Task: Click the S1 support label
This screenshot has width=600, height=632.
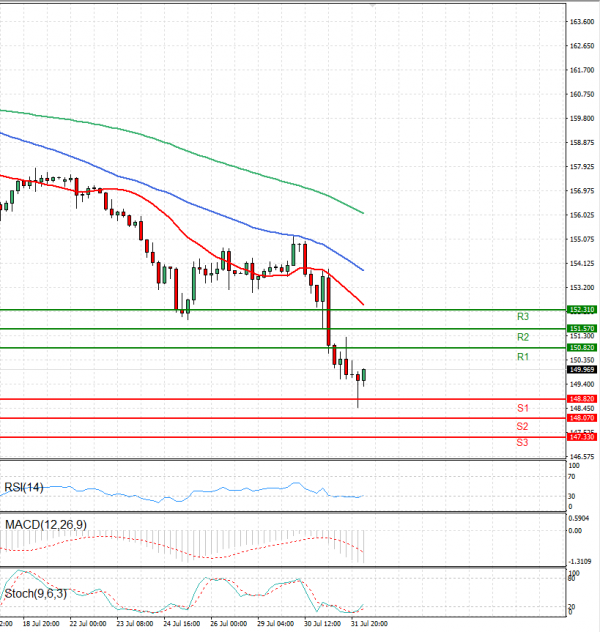Action: click(x=523, y=408)
